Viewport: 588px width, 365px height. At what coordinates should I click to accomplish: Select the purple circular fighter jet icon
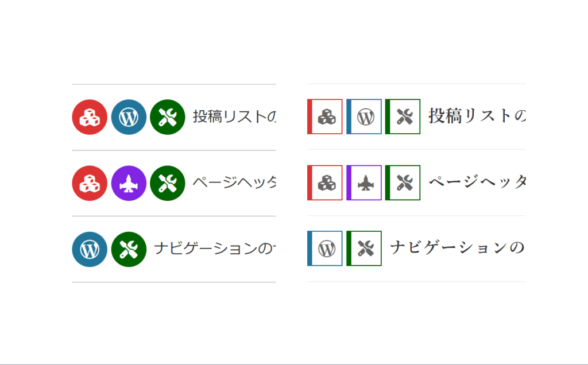(129, 183)
